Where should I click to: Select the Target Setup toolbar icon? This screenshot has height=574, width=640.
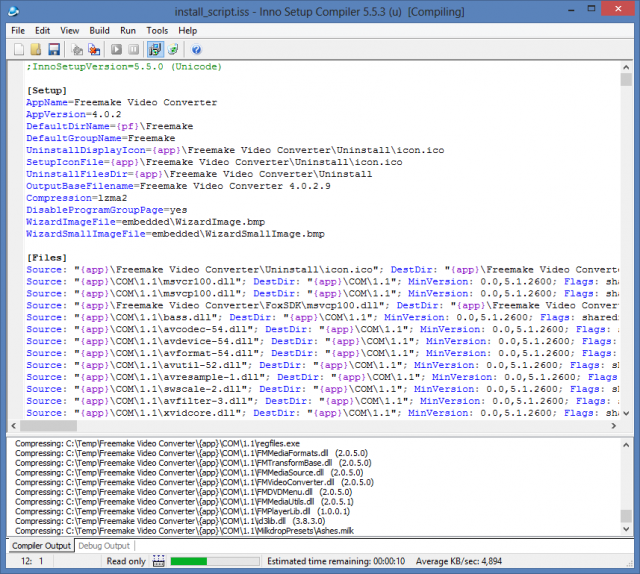(x=155, y=49)
